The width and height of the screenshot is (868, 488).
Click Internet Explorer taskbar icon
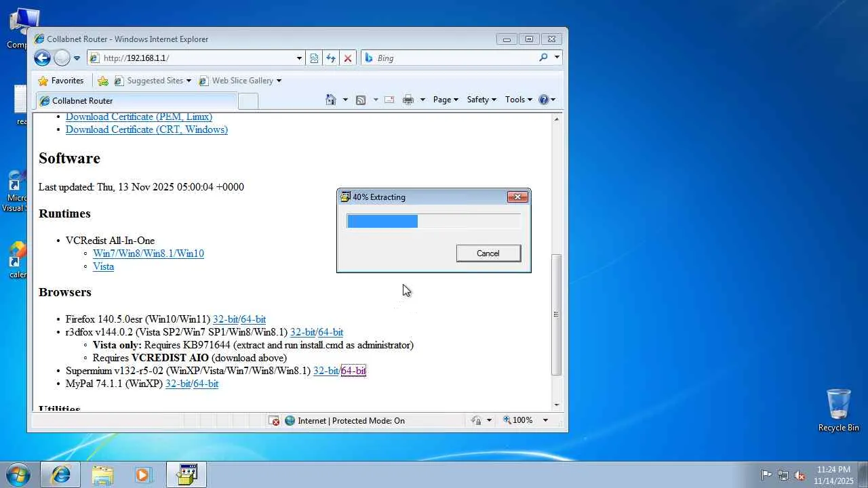point(60,474)
